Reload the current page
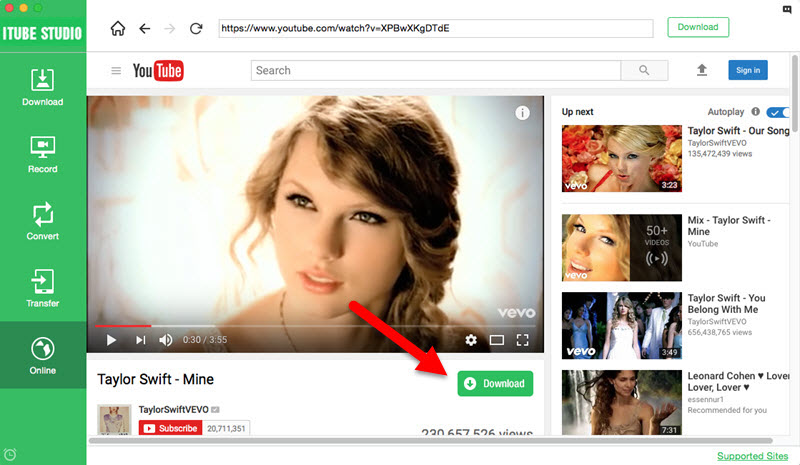The image size is (800, 465). (196, 29)
